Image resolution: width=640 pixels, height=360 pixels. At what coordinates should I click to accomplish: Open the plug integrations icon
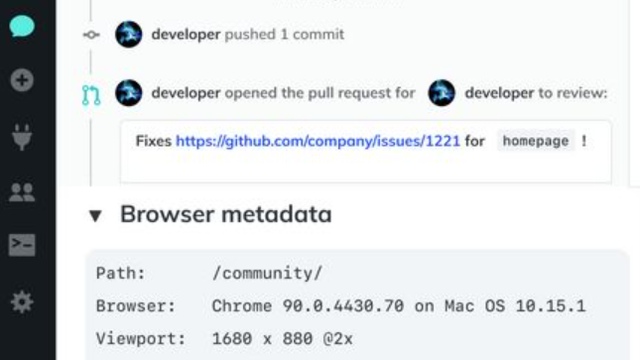click(22, 137)
